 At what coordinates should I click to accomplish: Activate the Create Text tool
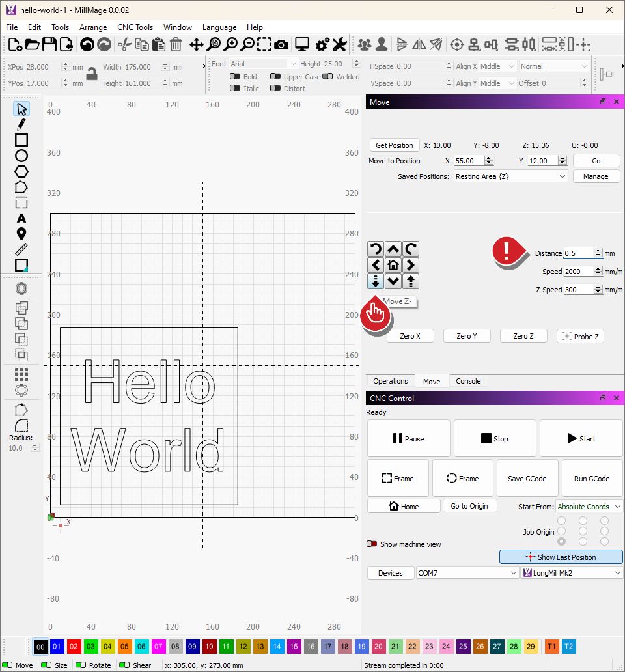21,218
